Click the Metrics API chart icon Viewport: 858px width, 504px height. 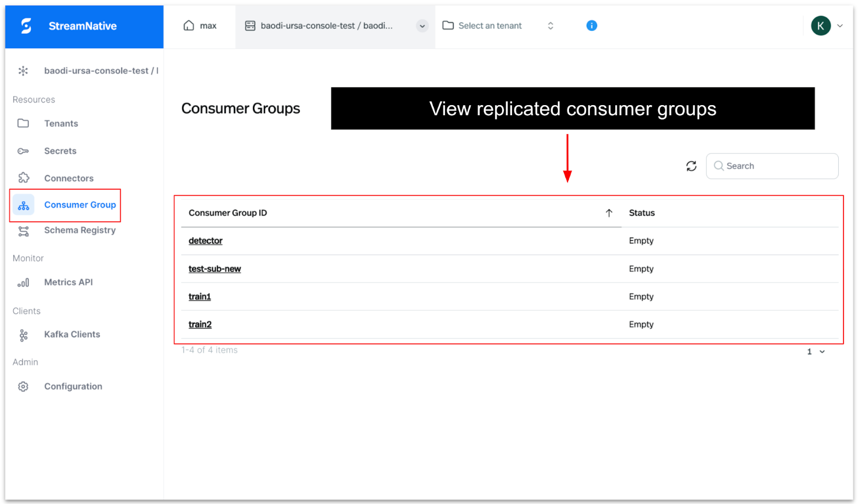click(23, 283)
